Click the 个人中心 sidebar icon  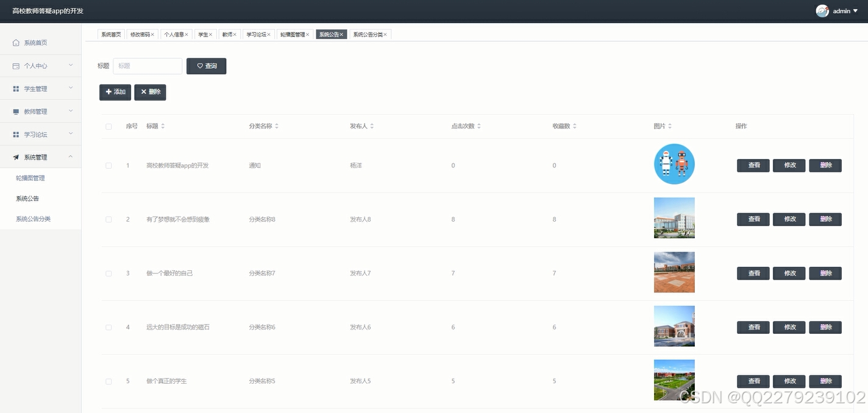[x=17, y=65]
